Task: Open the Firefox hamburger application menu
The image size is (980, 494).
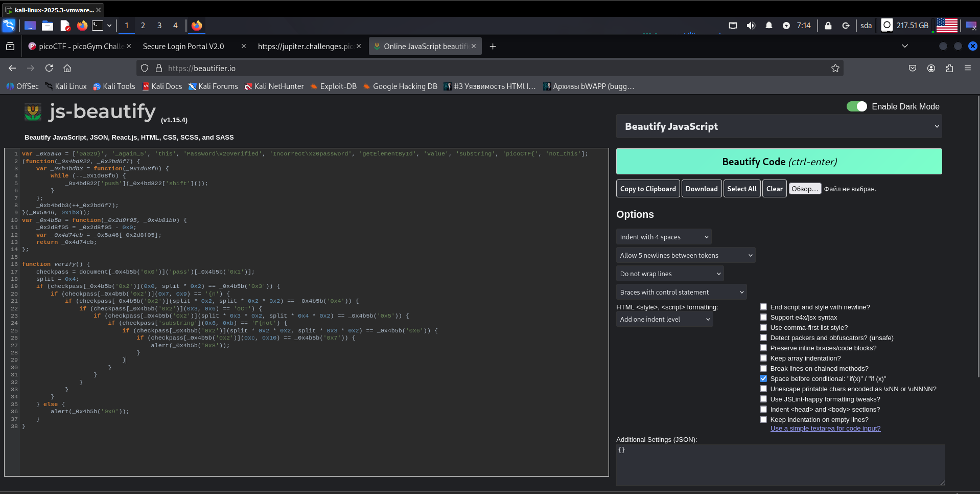Action: (x=967, y=68)
